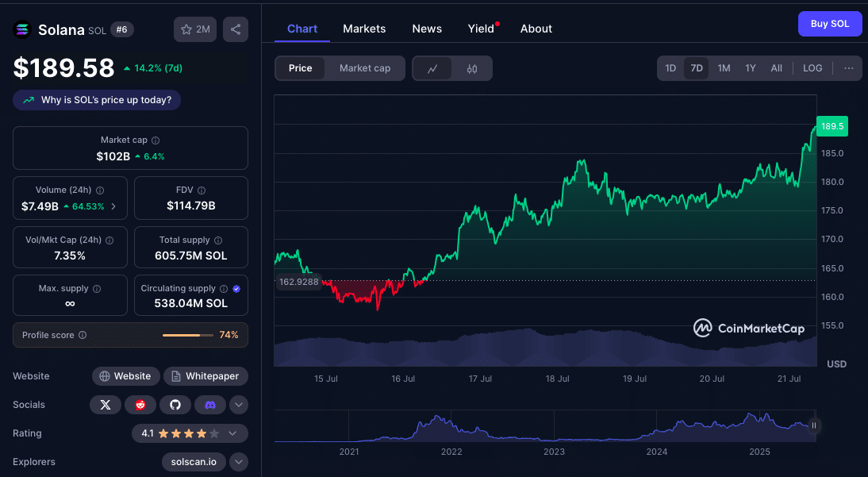The image size is (868, 477).
Task: Set chart range to All
Action: [777, 68]
